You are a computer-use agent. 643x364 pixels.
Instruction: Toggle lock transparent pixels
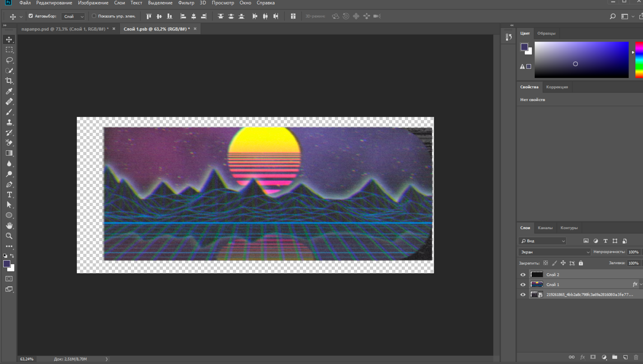click(x=546, y=263)
